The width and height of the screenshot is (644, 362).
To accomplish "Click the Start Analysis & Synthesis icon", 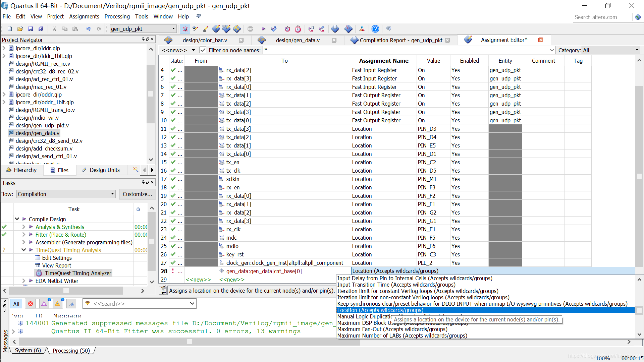I will coord(274,29).
